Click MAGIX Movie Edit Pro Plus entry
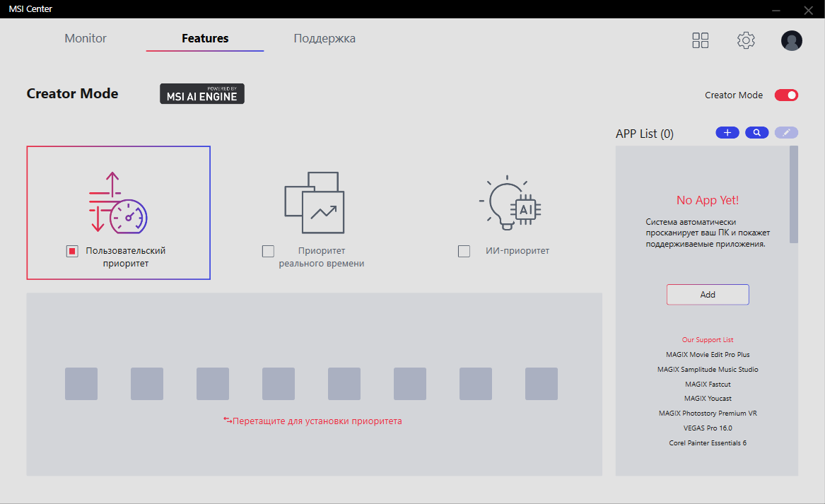 (x=708, y=355)
